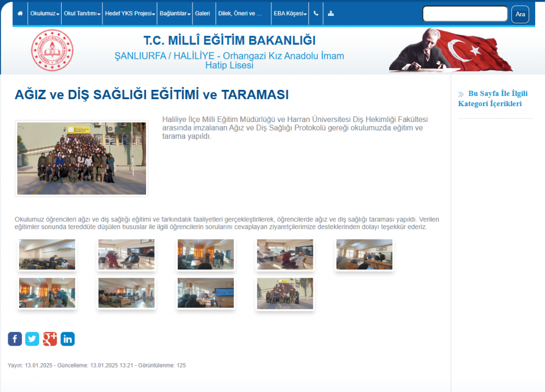The height and width of the screenshot is (392, 545).
Task: Open the first thumbnail in gallery row
Action: pyautogui.click(x=47, y=254)
